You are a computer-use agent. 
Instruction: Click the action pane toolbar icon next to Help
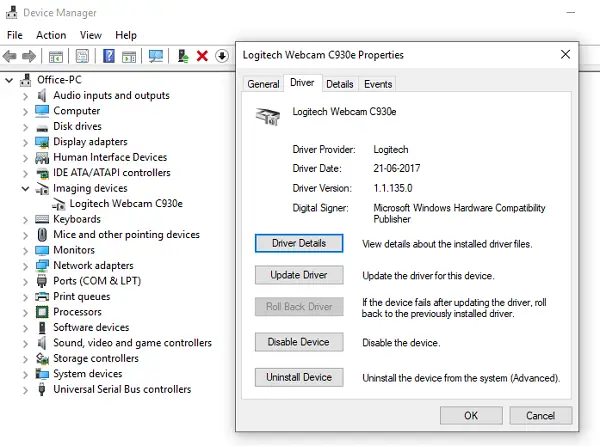click(129, 57)
